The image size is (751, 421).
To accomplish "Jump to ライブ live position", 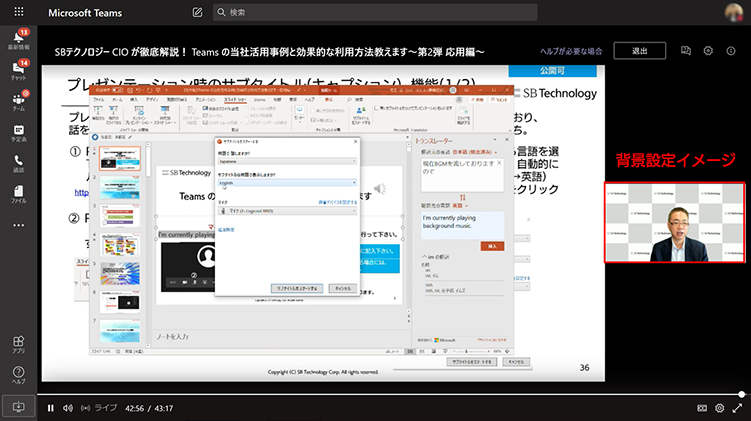I will coord(99,408).
